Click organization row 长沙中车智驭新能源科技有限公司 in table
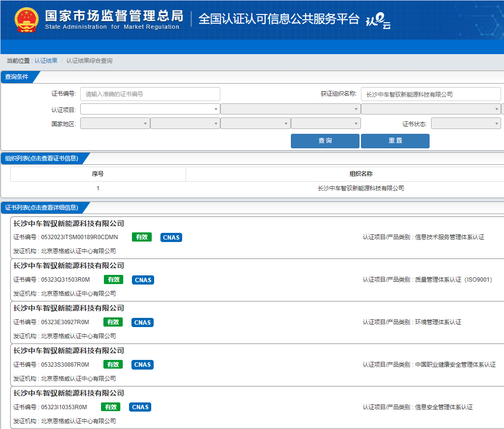504x429 pixels. click(361, 188)
